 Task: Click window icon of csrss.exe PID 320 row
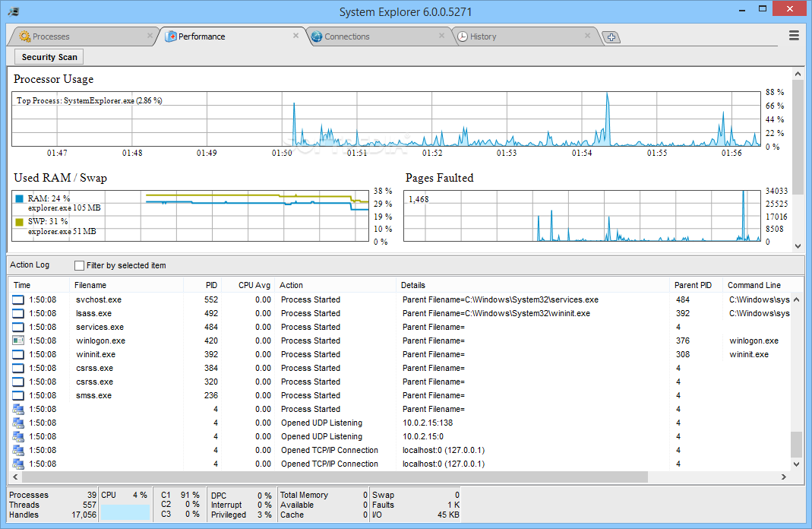point(18,382)
